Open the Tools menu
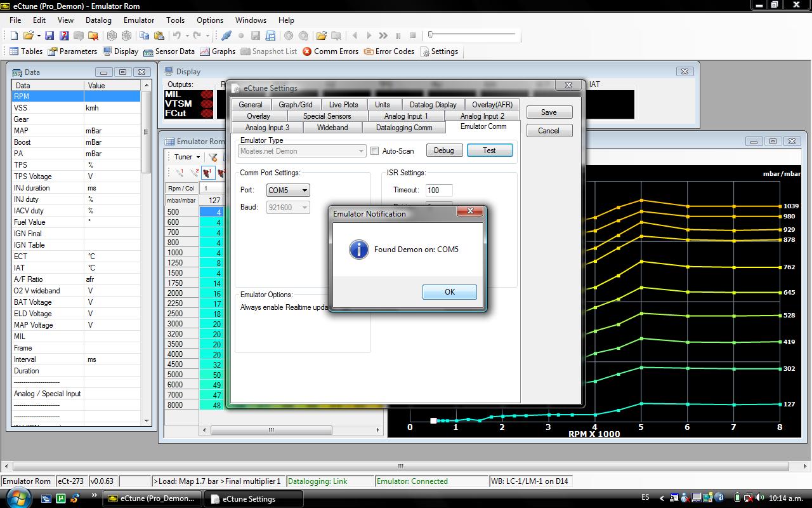812x508 pixels. 176,20
